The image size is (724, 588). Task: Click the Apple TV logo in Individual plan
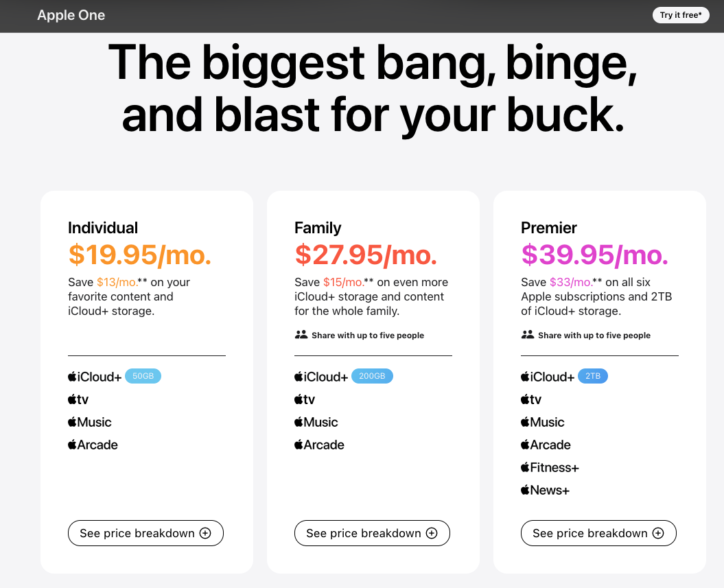[x=78, y=399]
